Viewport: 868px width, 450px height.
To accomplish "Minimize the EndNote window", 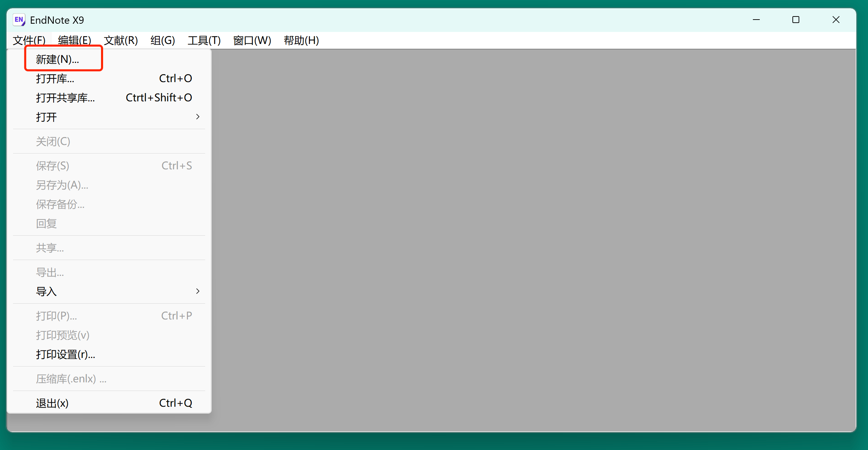I will [757, 20].
